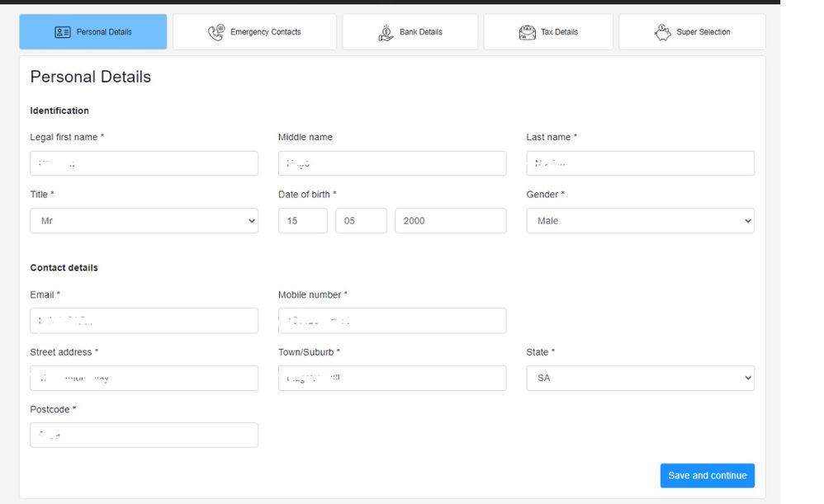This screenshot has height=504, width=824.
Task: Click the Mobile number field
Action: [x=392, y=321]
